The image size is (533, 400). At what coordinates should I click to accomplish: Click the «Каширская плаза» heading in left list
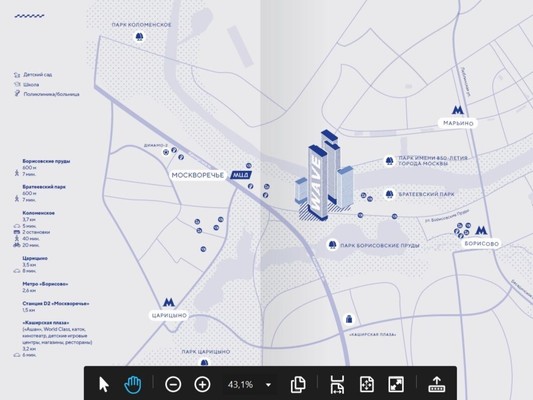point(46,323)
